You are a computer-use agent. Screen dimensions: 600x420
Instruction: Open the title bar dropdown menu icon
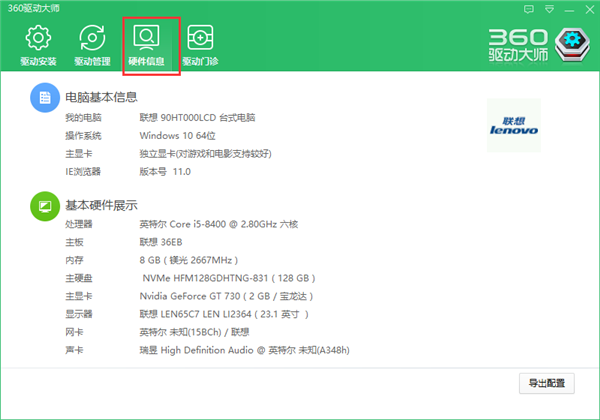tap(549, 10)
